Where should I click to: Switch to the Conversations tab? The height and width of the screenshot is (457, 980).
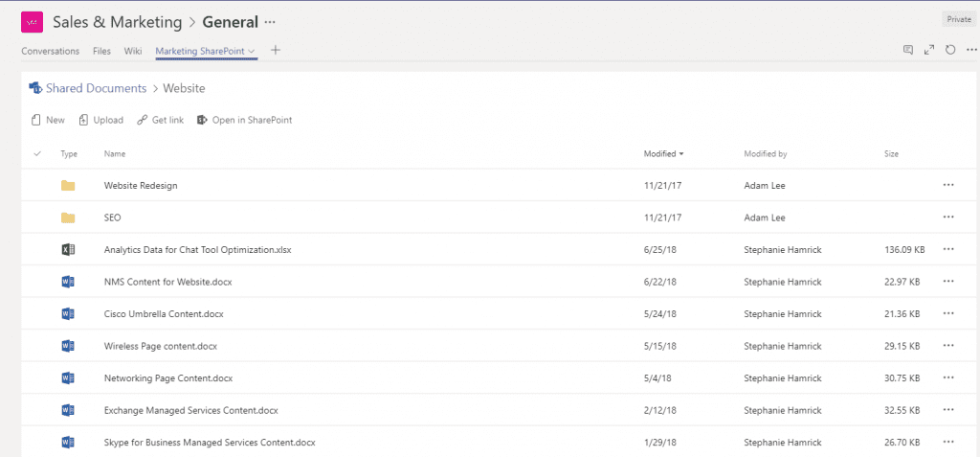click(x=50, y=52)
